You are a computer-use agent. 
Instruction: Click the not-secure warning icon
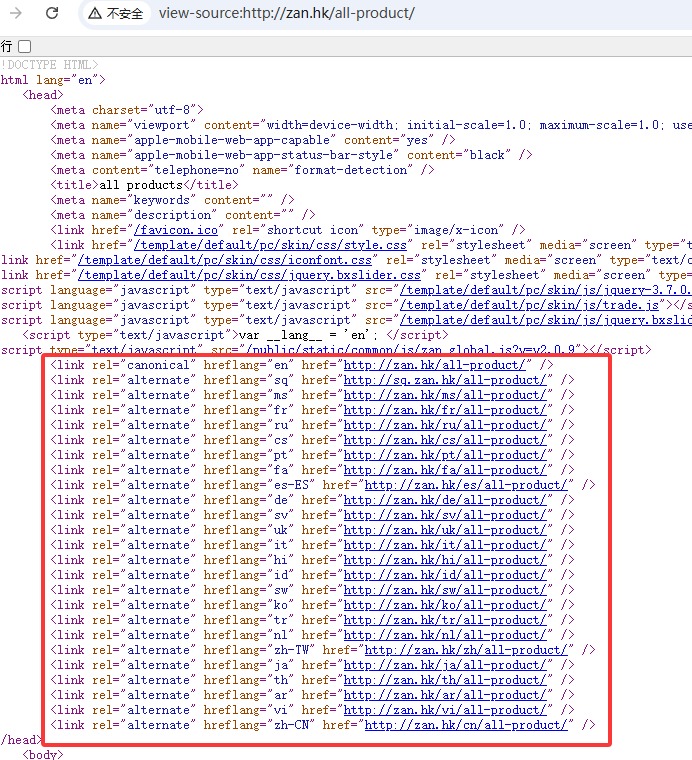point(94,13)
